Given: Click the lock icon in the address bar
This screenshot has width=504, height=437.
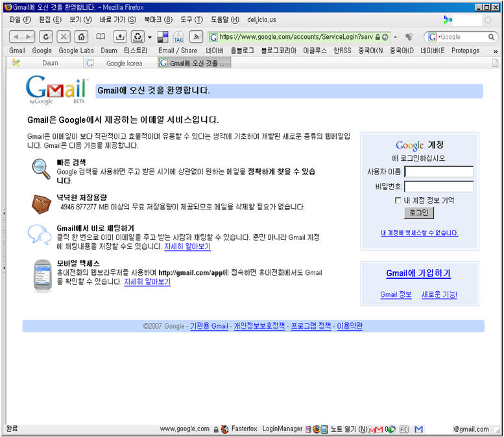Looking at the screenshot, I should (378, 37).
